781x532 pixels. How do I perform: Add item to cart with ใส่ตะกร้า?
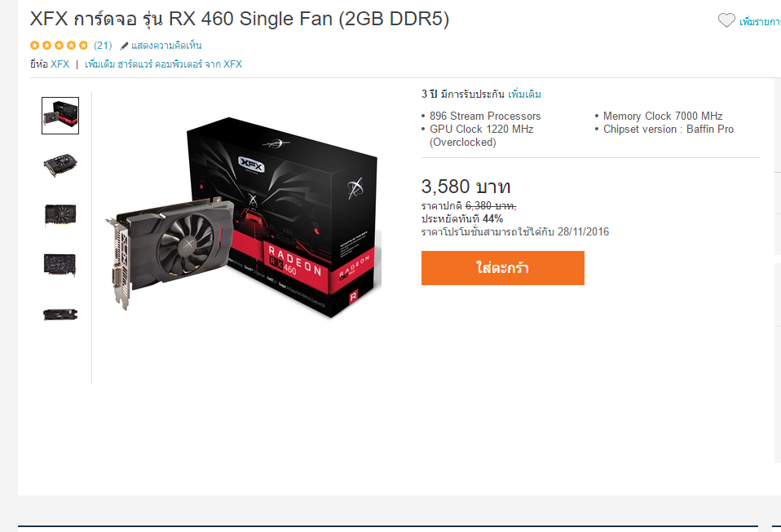[502, 268]
